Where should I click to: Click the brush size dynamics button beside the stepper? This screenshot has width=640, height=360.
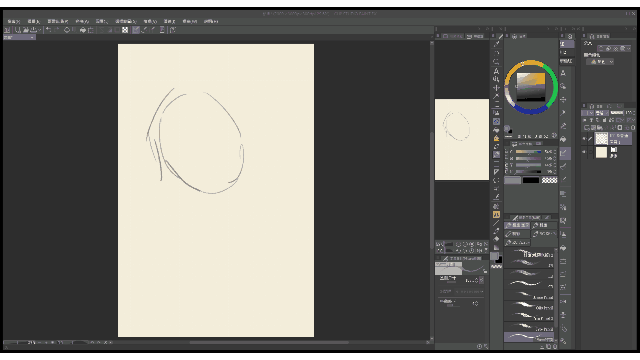482,280
